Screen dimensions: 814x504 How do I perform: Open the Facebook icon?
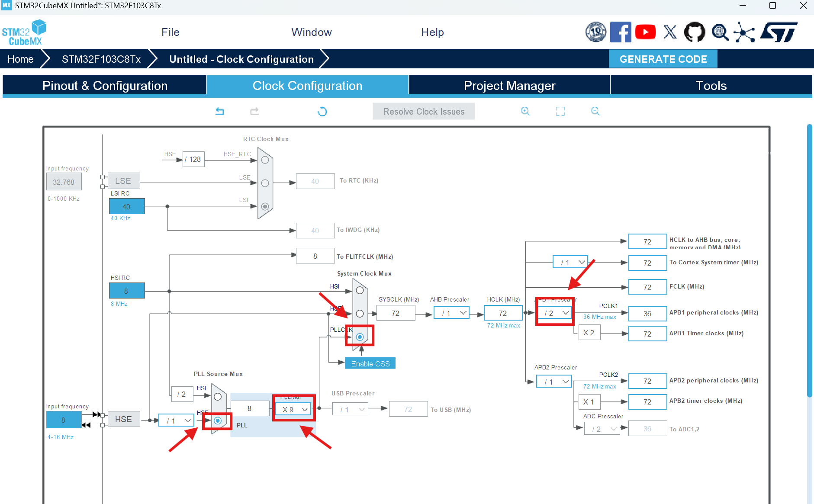(x=621, y=32)
